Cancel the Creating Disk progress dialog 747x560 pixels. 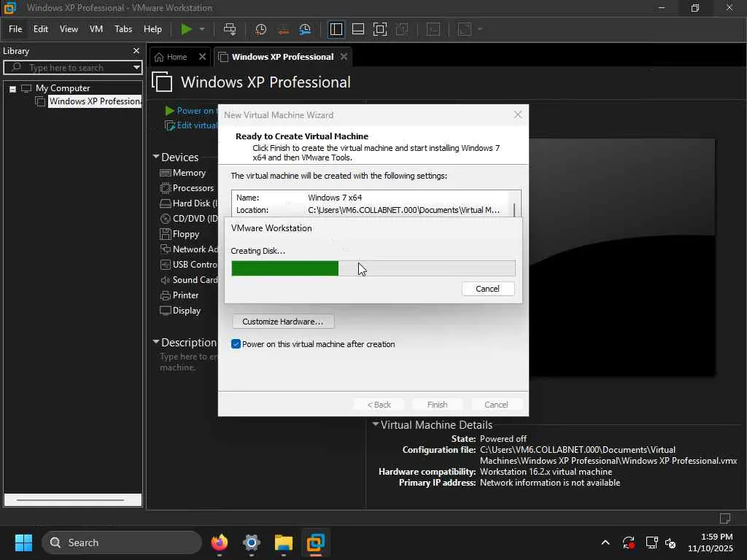coord(488,289)
